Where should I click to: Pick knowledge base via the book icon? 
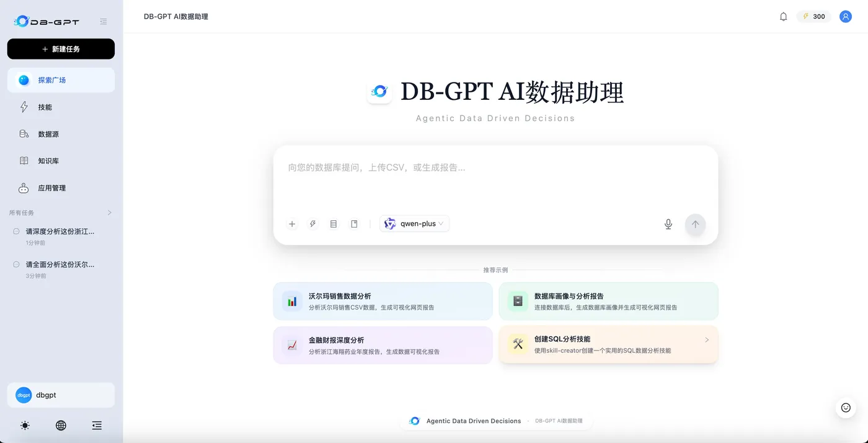coord(355,224)
